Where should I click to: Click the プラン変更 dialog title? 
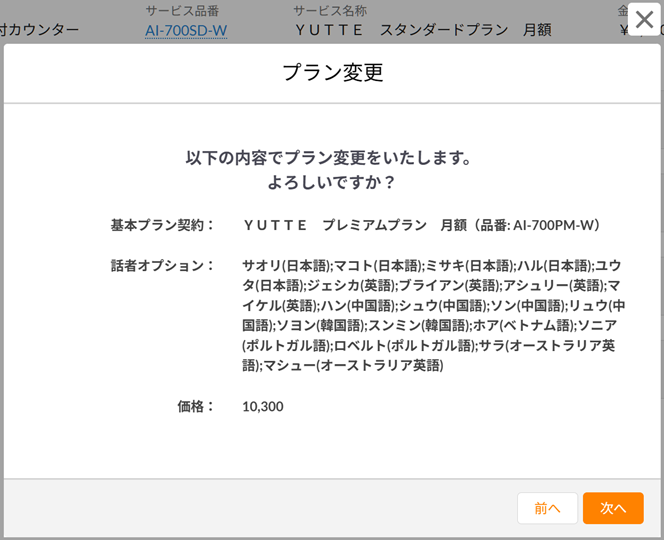click(332, 72)
